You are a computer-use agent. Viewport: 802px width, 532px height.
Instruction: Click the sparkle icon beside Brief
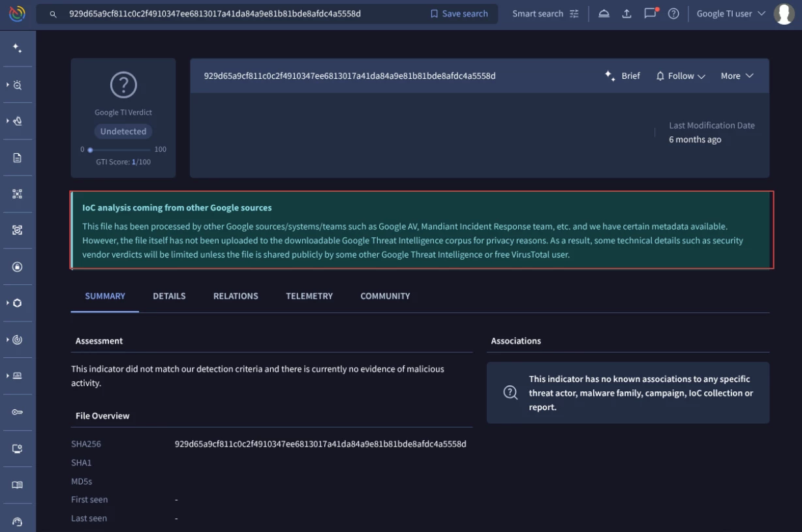[610, 76]
